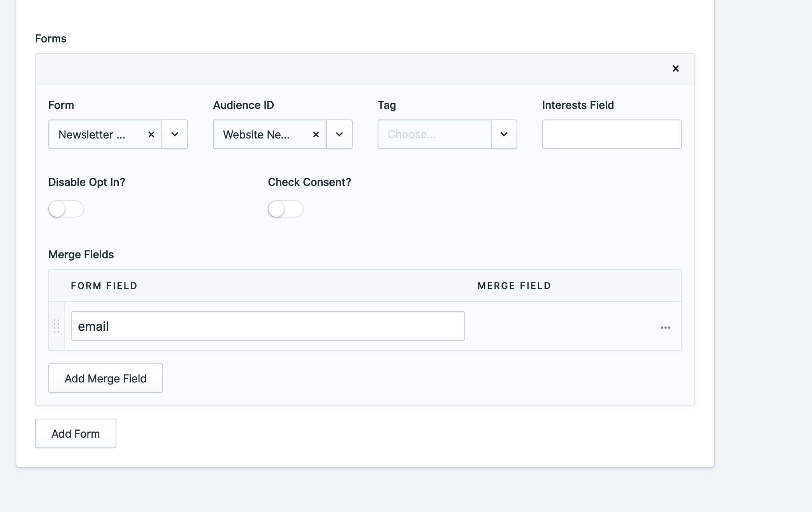Viewport: 812px width, 512px height.
Task: Toggle the Disable Opt In switch
Action: click(x=66, y=209)
